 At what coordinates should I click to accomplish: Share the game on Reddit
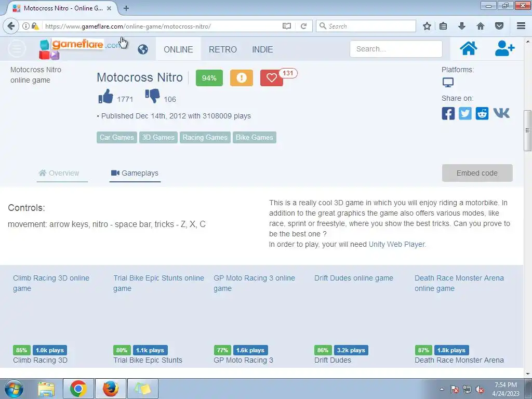(x=482, y=113)
